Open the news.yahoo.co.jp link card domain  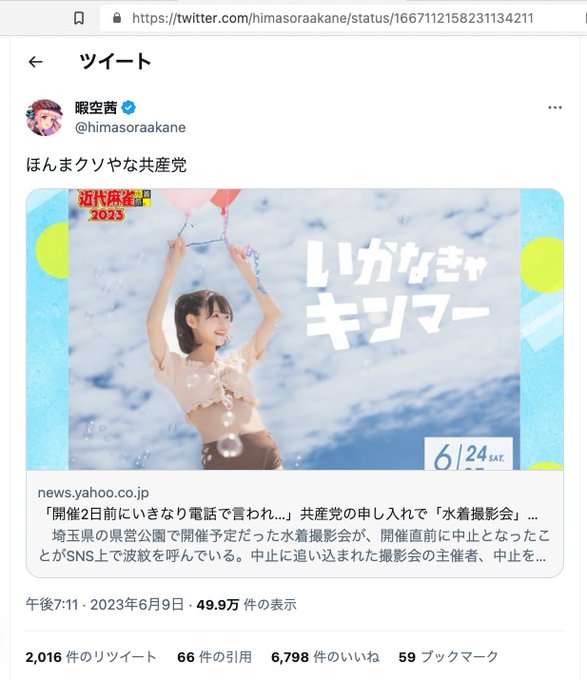pyautogui.click(x=93, y=493)
